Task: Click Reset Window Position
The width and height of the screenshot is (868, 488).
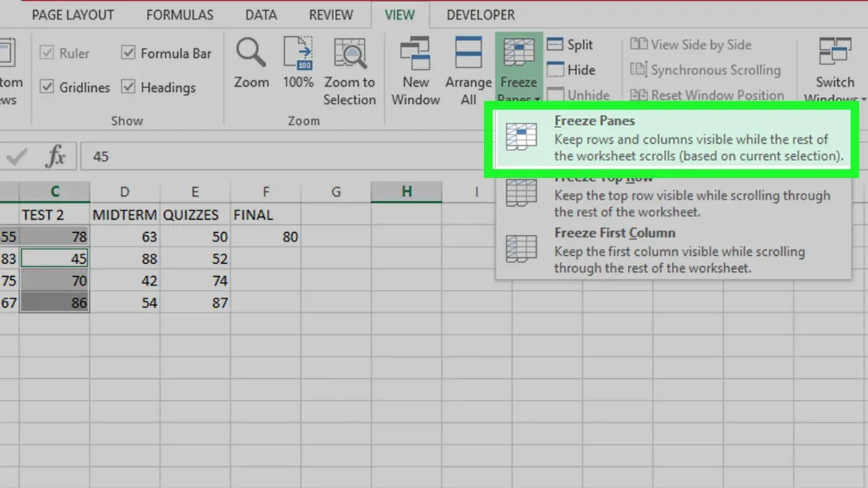Action: pos(707,95)
